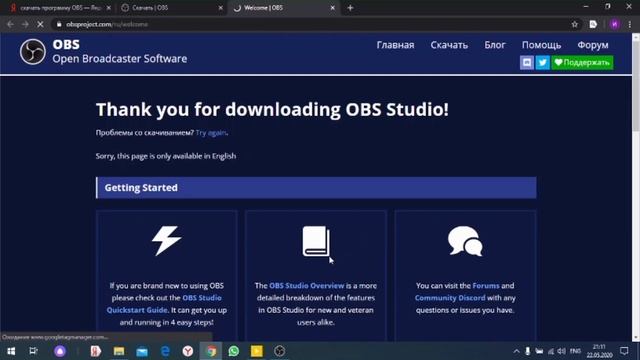Viewport: 640px width, 360px height.
Task: Click the language indicator in the system tray
Action: [x=576, y=351]
